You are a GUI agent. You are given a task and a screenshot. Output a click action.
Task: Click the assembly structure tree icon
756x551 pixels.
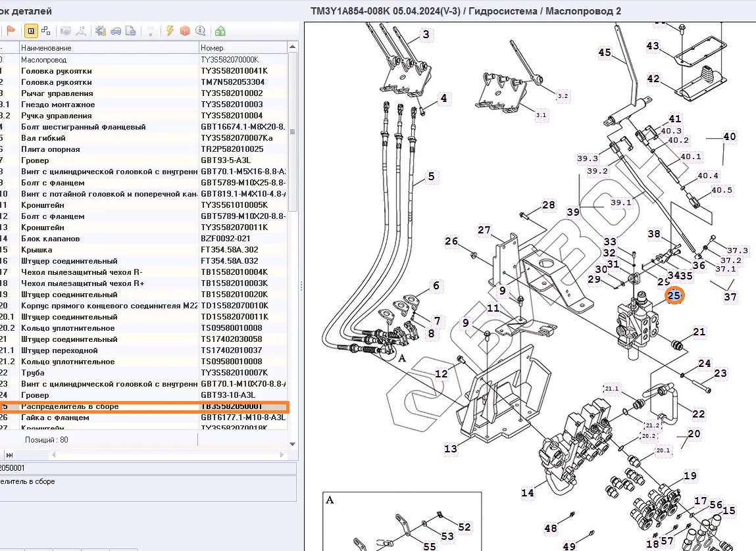pos(45,31)
